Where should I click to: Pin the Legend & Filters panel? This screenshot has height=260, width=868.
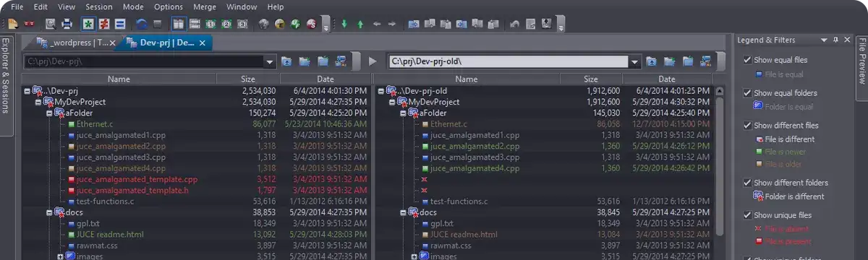[836, 40]
